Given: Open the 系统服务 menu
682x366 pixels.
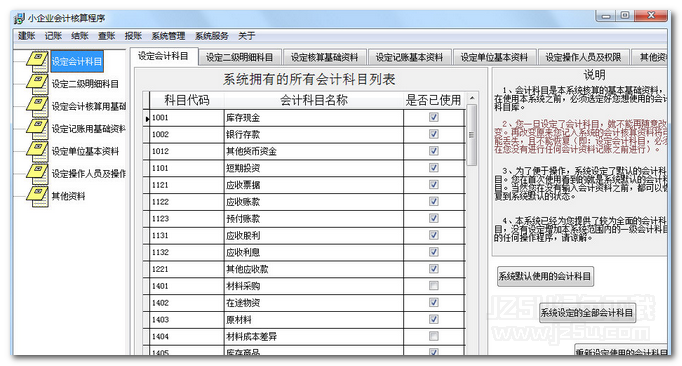Looking at the screenshot, I should [x=211, y=36].
